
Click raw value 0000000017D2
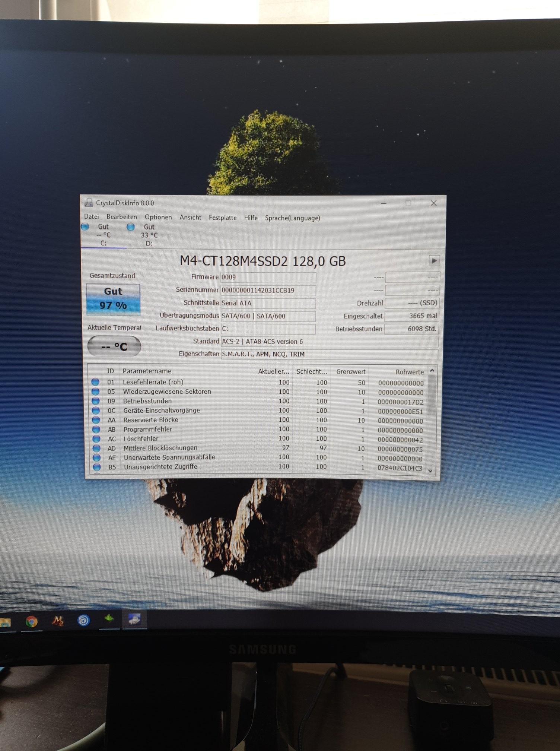tap(400, 402)
